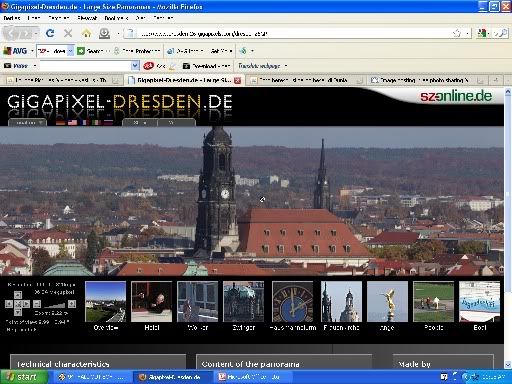This screenshot has height=384, width=512.
Task: Zoom in with the plus button
Action: pyautogui.click(x=72, y=304)
